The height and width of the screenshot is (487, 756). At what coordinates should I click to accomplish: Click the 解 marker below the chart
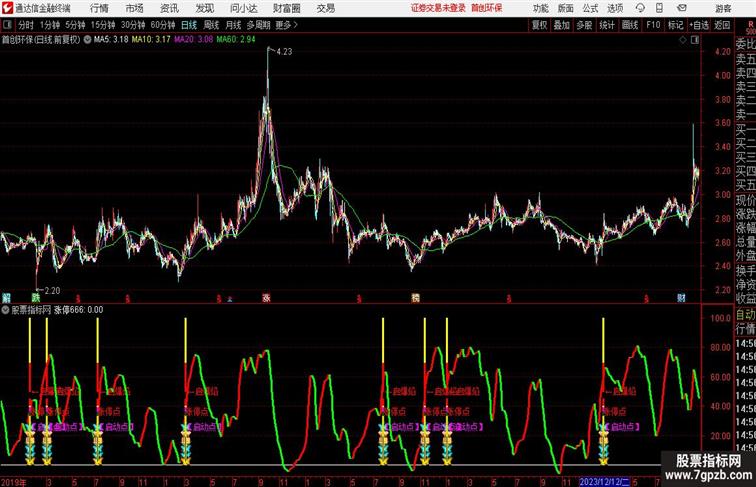point(6,298)
